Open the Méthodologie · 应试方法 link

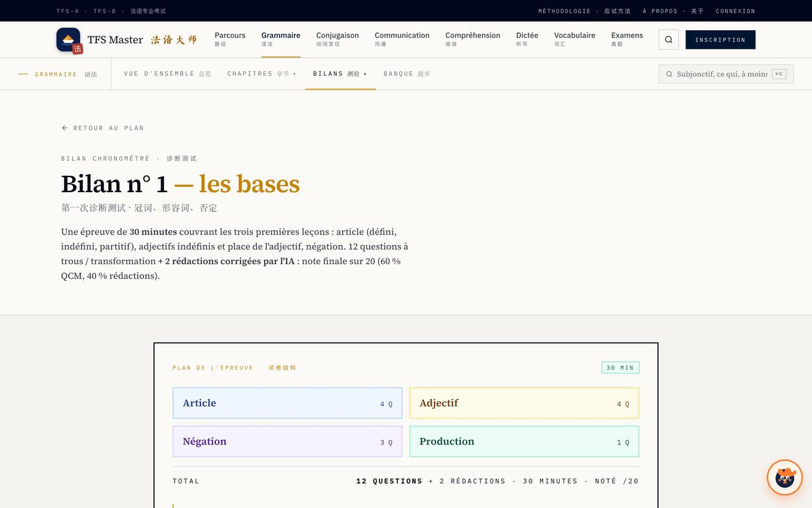[x=584, y=11]
